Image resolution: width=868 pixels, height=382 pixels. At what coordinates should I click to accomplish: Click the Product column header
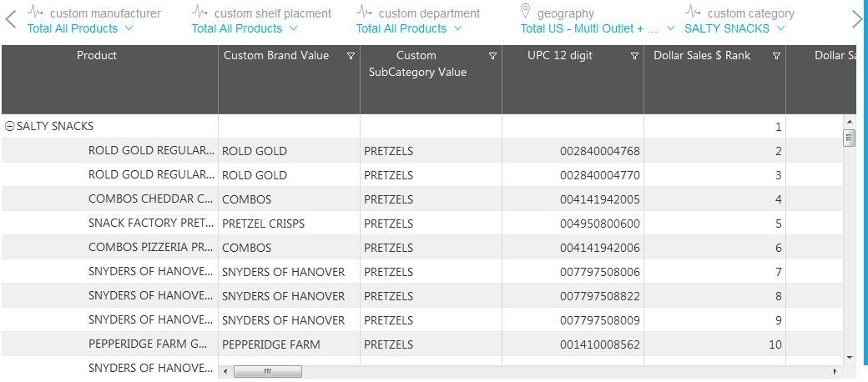coord(97,56)
